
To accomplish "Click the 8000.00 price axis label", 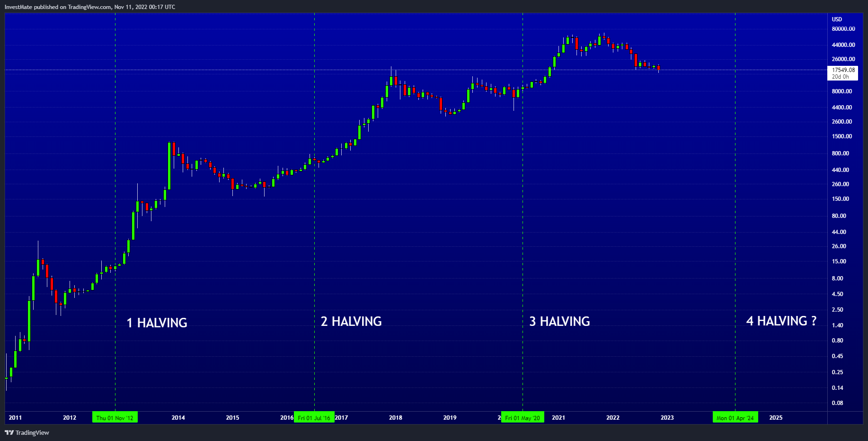I will (842, 91).
